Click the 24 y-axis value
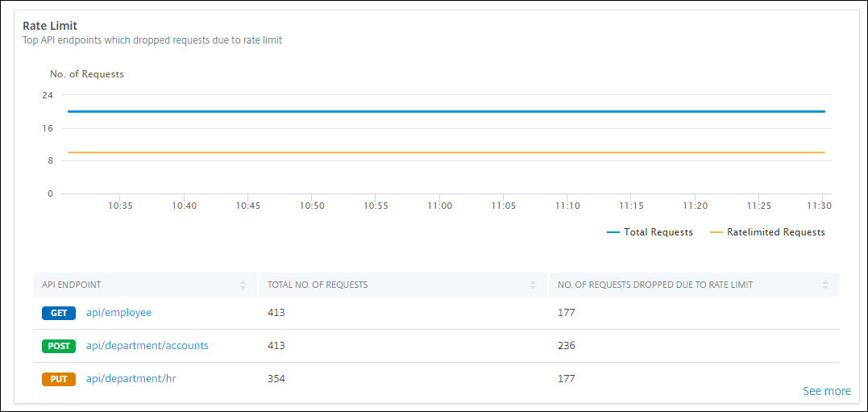The width and height of the screenshot is (868, 412). click(x=48, y=95)
